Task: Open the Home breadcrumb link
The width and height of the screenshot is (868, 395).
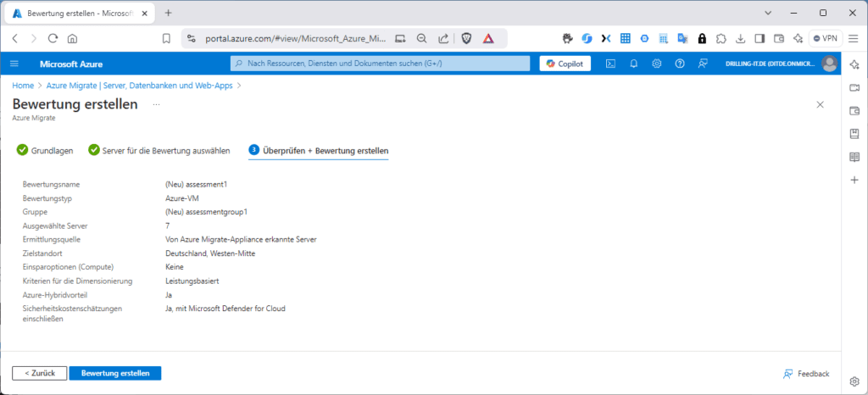Action: pyautogui.click(x=23, y=86)
